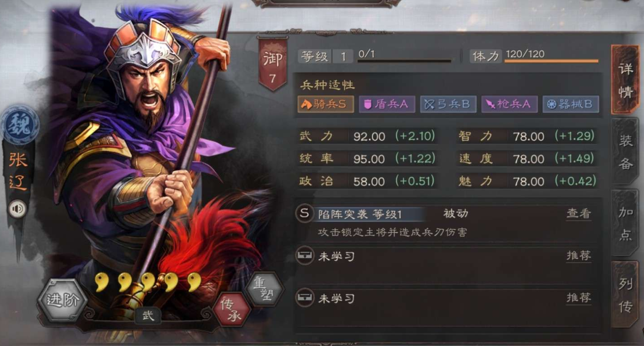
Task: Switch to the 详情 details tab
Action: [625, 80]
